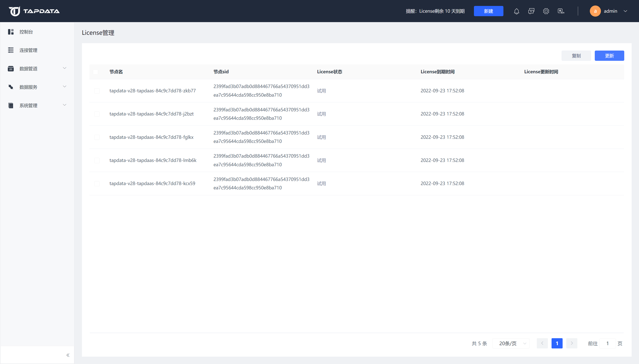639x364 pixels.
Task: Check the row for node zkb77
Action: 97,91
